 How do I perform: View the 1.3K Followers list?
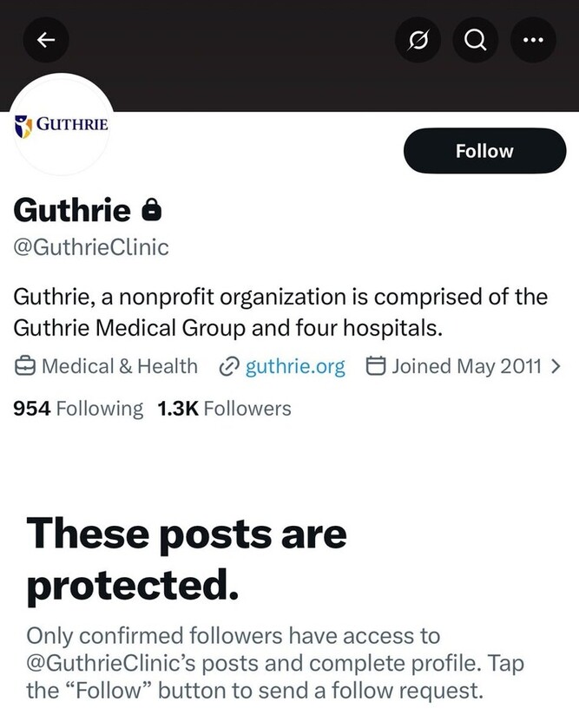coord(224,409)
